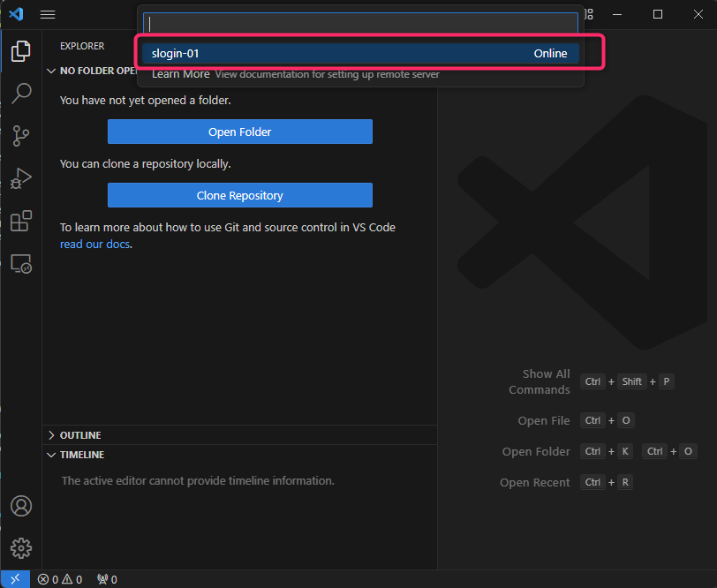Open the Remote Explorer icon
The height and width of the screenshot is (588, 717).
click(20, 264)
